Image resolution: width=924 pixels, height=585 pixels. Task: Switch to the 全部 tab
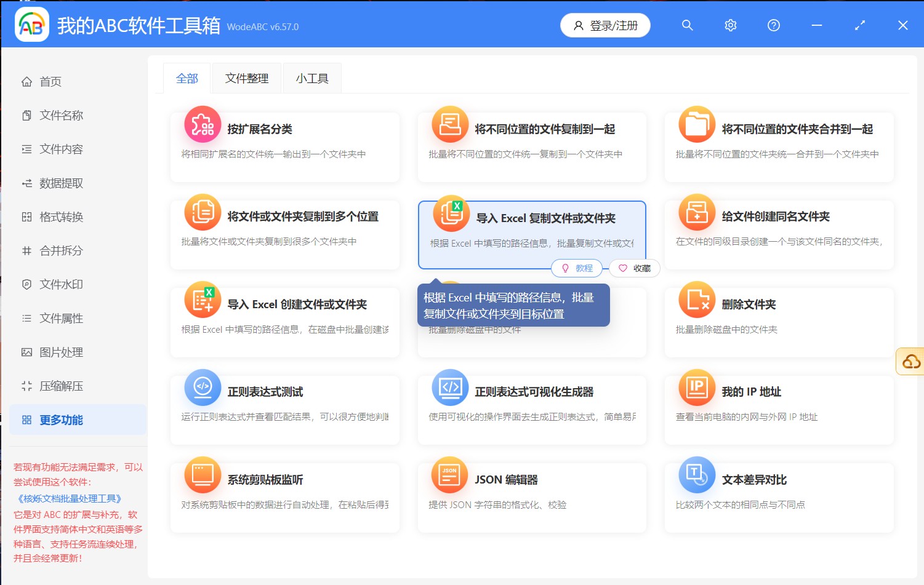point(187,79)
